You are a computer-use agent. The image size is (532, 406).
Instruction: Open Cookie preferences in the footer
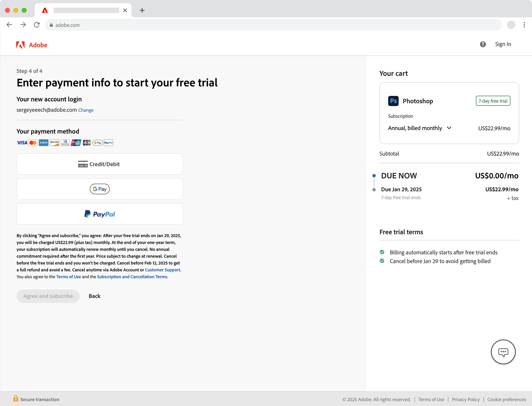pos(507,400)
